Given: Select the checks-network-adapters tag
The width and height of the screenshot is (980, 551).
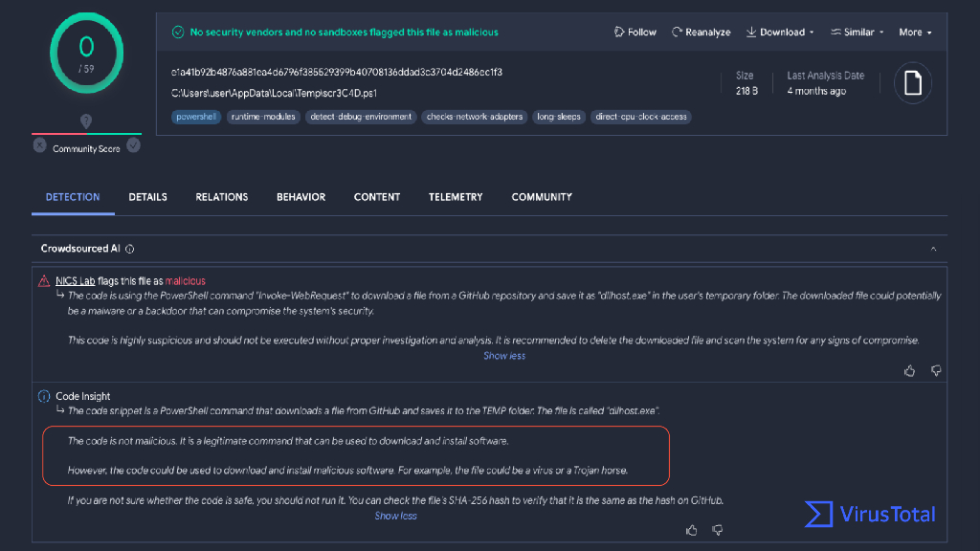Looking at the screenshot, I should 475,117.
